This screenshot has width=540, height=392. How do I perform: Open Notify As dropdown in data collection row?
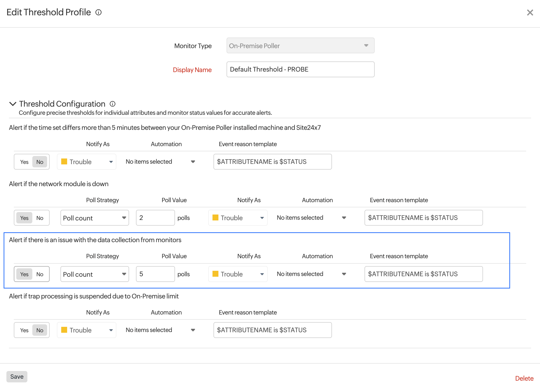238,274
